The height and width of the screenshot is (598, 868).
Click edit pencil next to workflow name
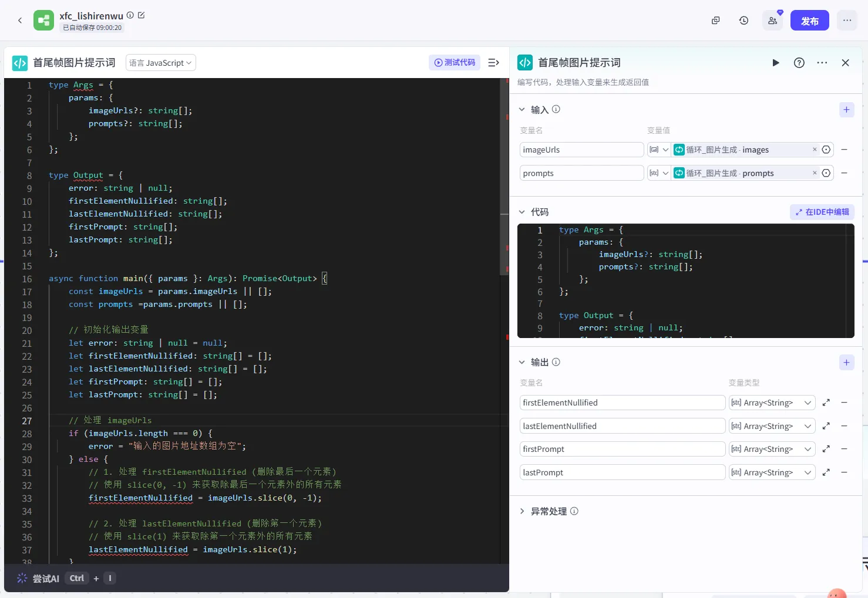click(141, 15)
